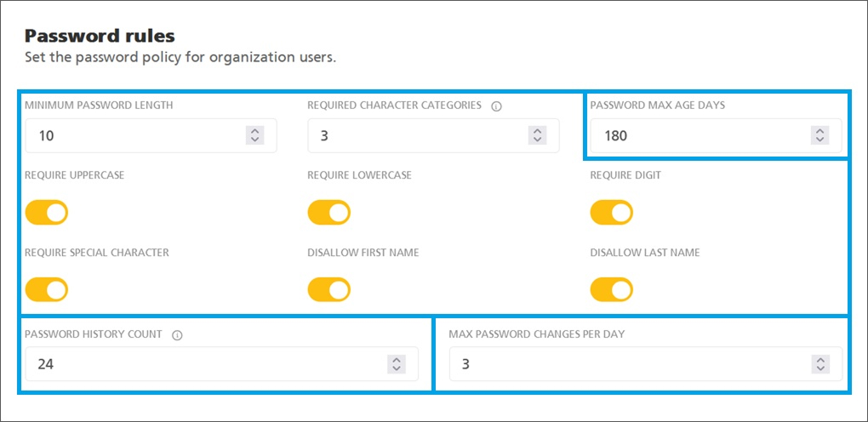
Task: Disable the Disallow Last Name toggle
Action: pos(611,290)
